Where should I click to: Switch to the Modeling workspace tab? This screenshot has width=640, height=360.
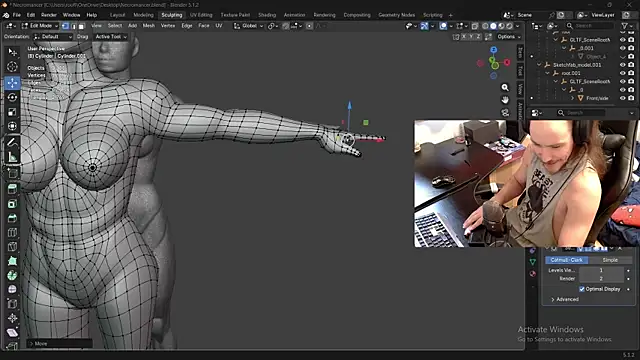point(143,15)
